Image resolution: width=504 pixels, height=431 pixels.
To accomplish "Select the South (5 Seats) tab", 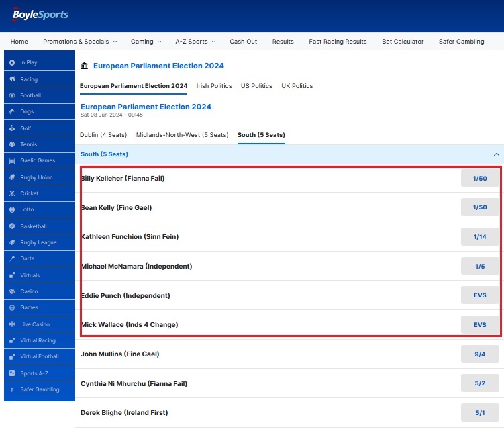I will pyautogui.click(x=261, y=135).
